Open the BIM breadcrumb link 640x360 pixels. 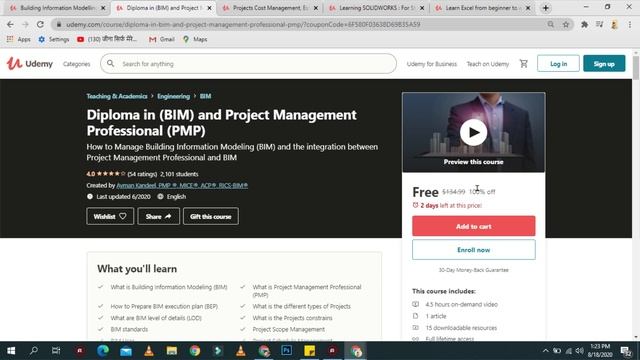[205, 96]
